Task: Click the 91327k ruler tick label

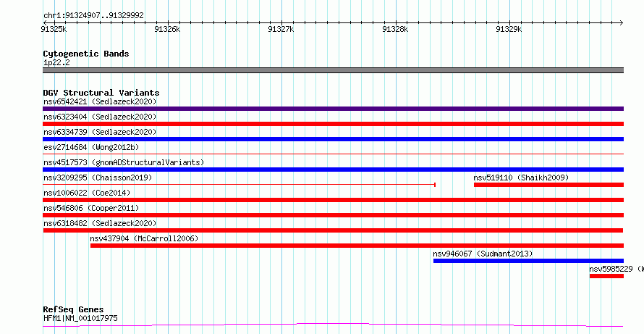Action: (281, 29)
